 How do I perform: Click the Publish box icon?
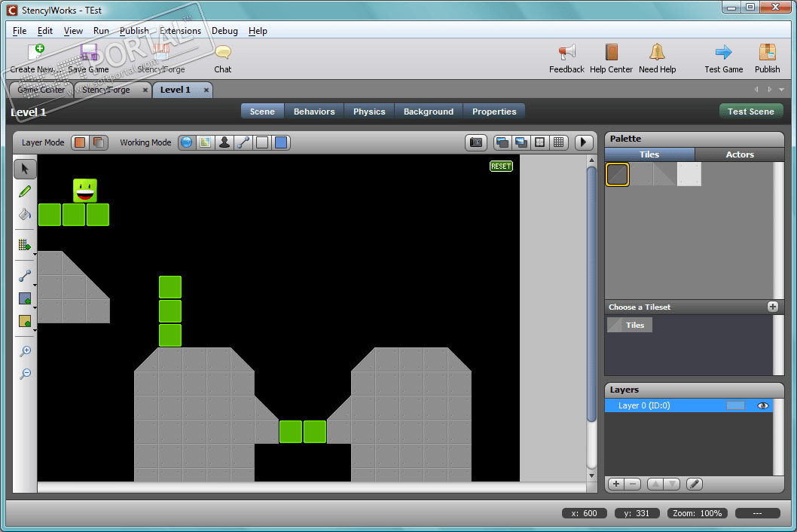(767, 52)
